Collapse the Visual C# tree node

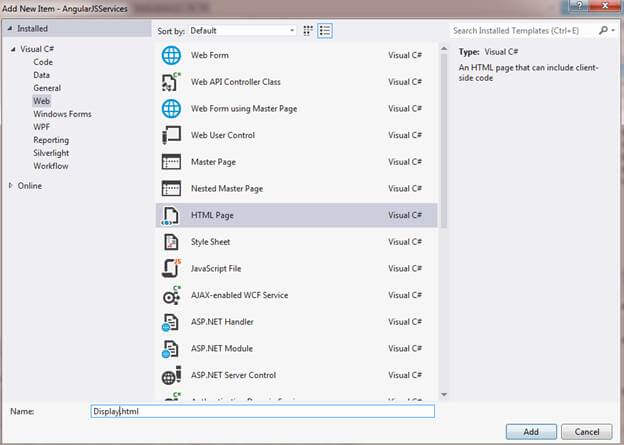13,49
